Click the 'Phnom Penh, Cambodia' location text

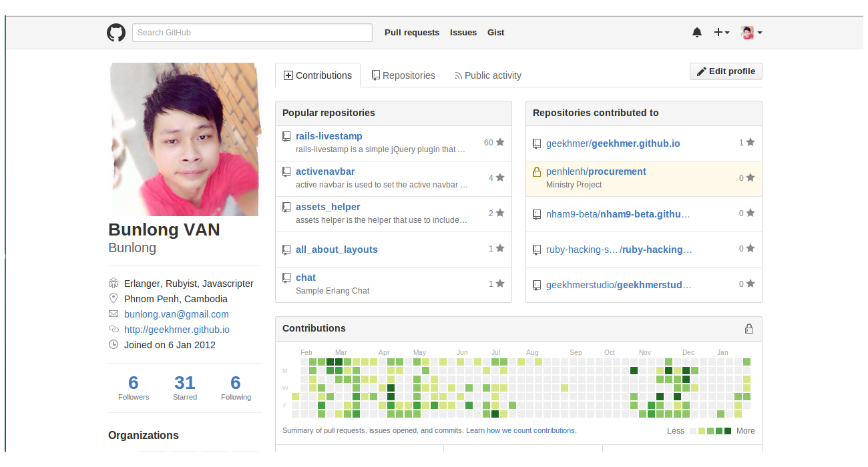click(x=176, y=299)
